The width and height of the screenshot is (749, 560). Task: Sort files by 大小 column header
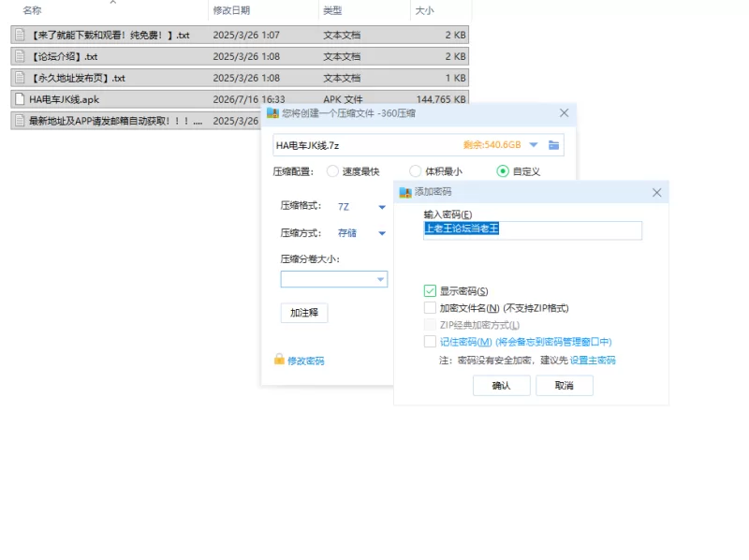[x=425, y=10]
